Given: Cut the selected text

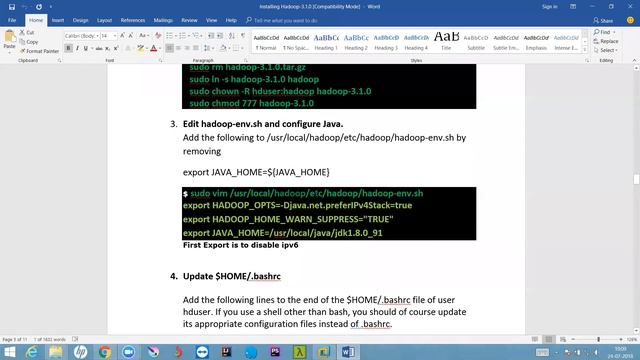Looking at the screenshot, I should coord(27,33).
